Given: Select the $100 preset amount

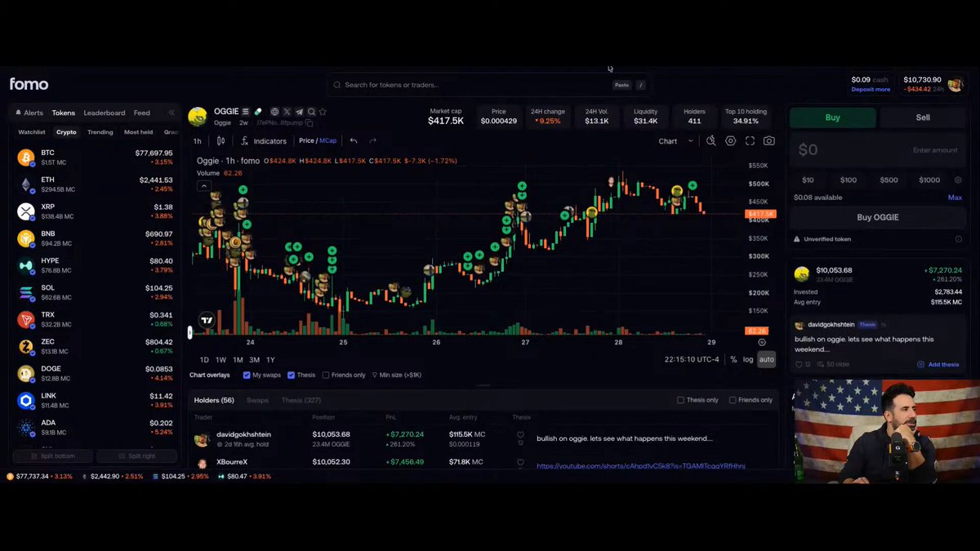Looking at the screenshot, I should pos(849,180).
